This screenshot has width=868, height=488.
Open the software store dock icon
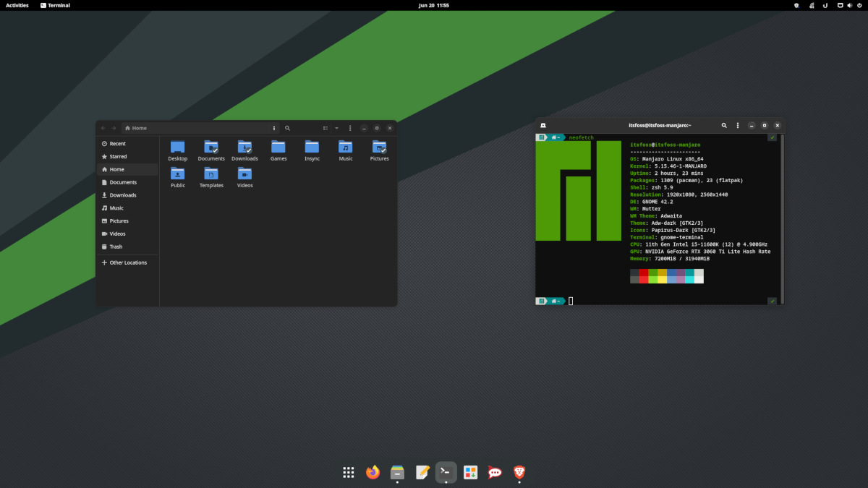pyautogui.click(x=470, y=472)
